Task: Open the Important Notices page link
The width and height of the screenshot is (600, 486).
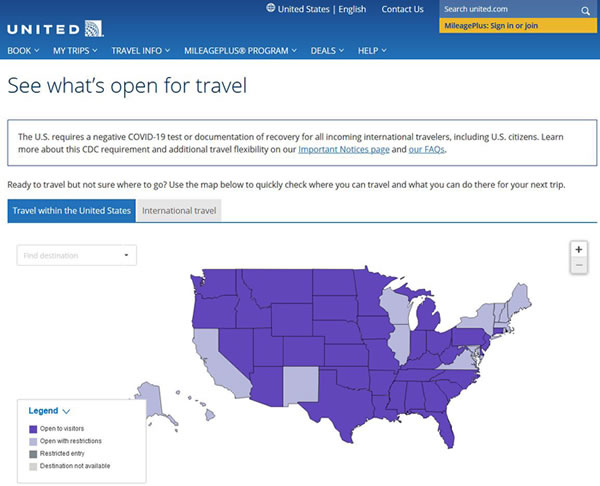Action: [x=344, y=150]
